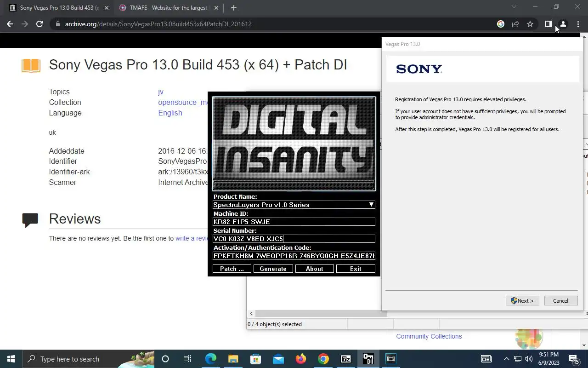
Task: Open the Mail app from the taskbar
Action: [278, 359]
